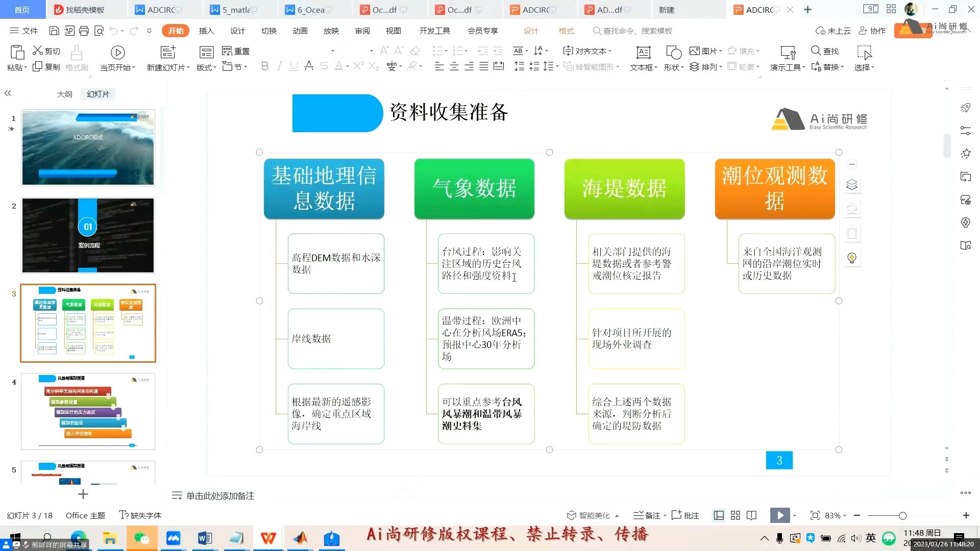Image resolution: width=980 pixels, height=551 pixels.
Task: Switch to the Outline panel tab
Action: tap(64, 94)
